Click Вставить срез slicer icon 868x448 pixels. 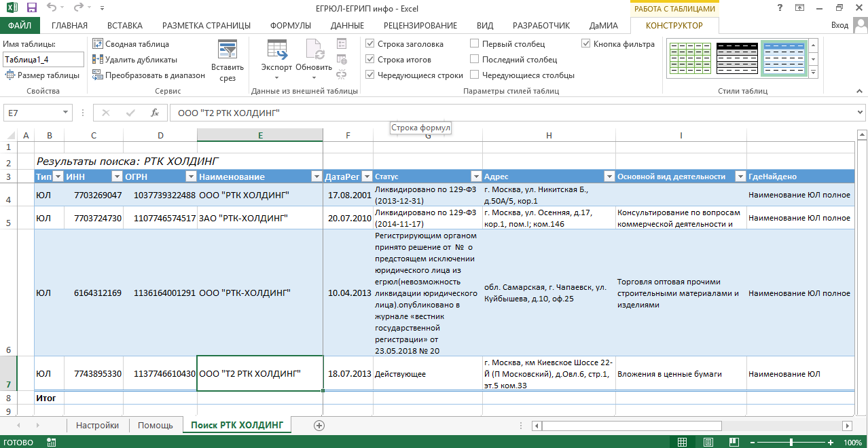(x=227, y=60)
